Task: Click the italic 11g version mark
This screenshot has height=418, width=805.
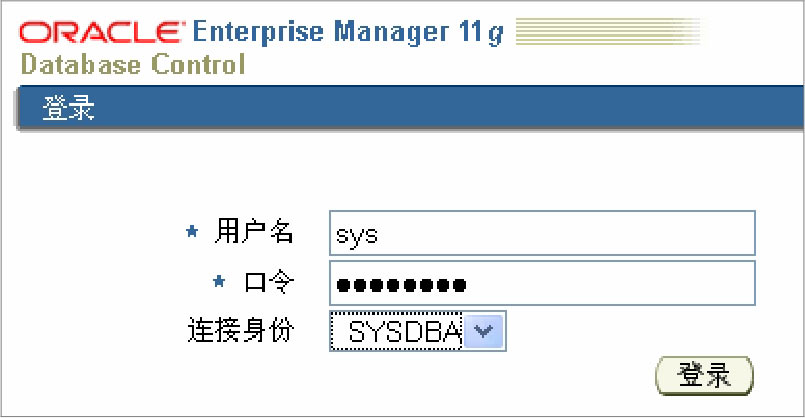Action: (x=483, y=32)
